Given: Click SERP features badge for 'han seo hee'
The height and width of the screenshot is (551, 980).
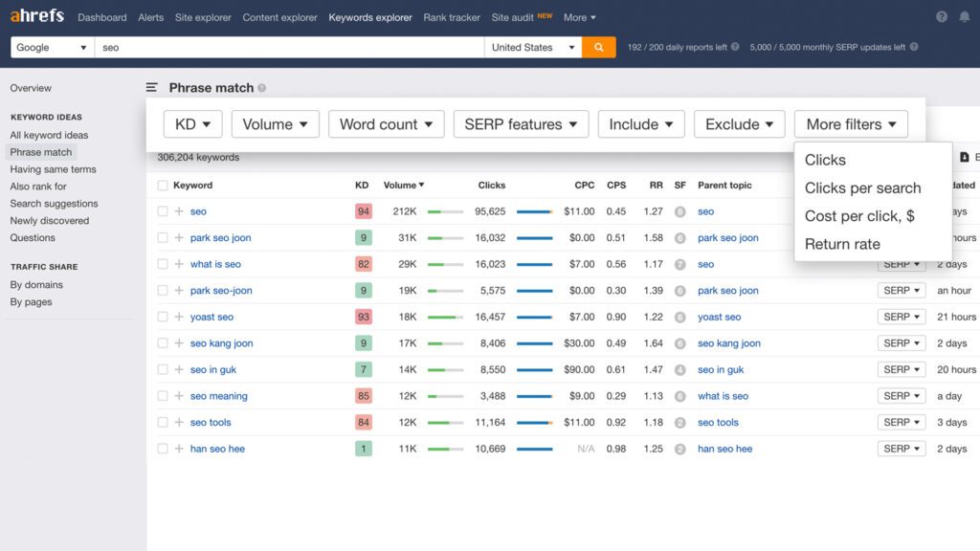Looking at the screenshot, I should pos(680,450).
